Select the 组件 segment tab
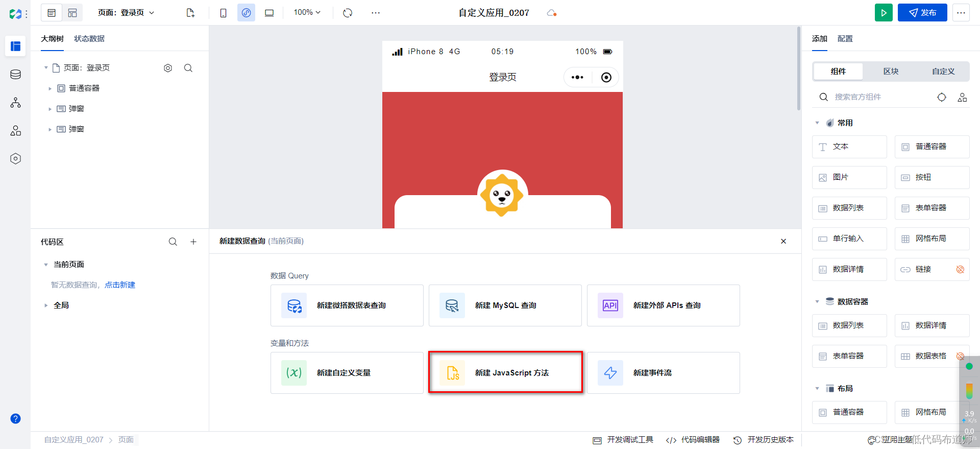980x449 pixels. click(838, 72)
